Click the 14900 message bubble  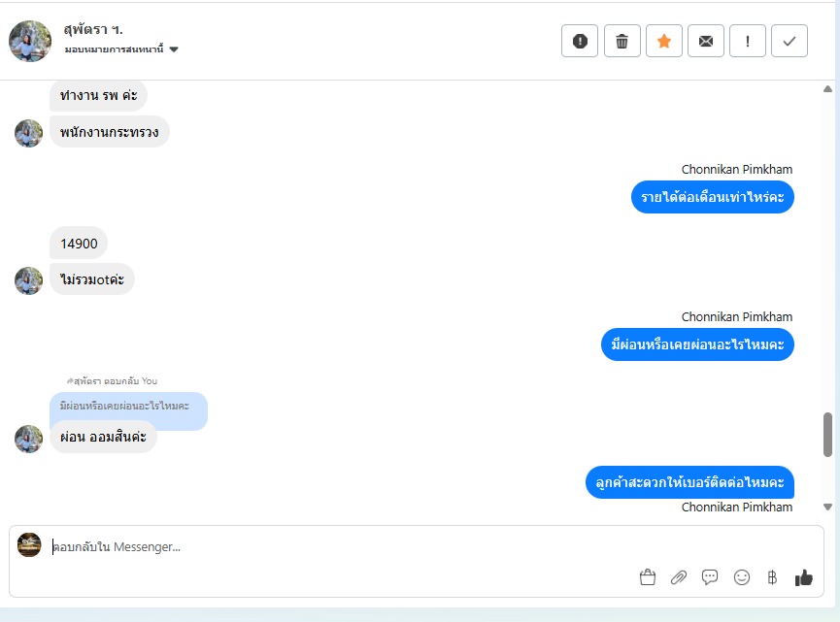[79, 244]
